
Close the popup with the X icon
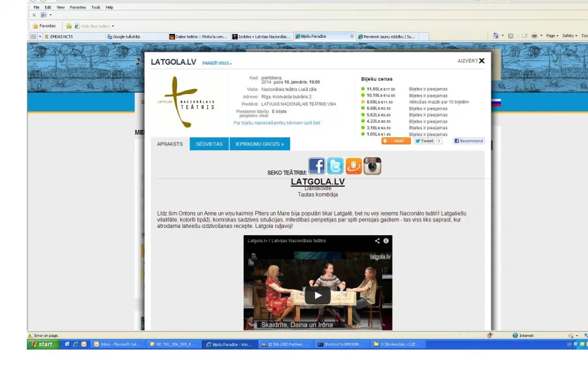point(482,61)
